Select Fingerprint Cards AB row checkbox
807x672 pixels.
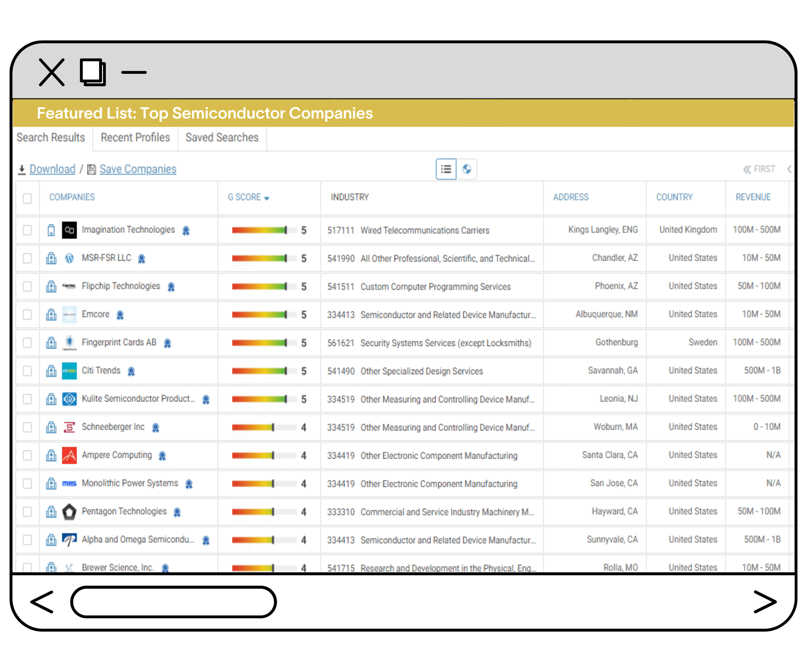coord(27,342)
